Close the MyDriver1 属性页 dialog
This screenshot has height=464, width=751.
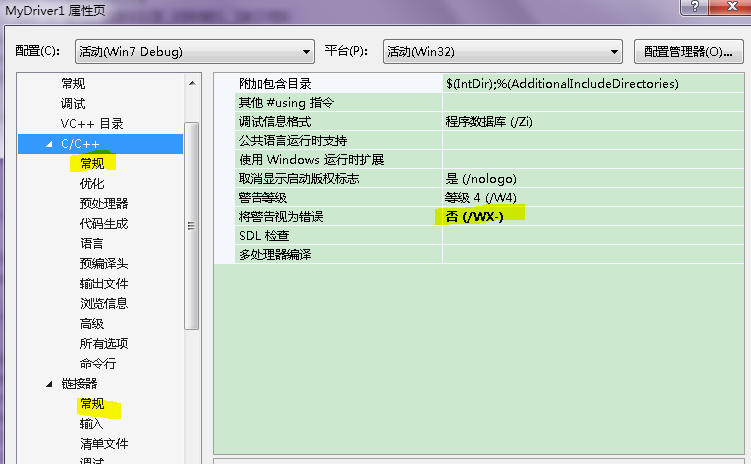[731, 7]
